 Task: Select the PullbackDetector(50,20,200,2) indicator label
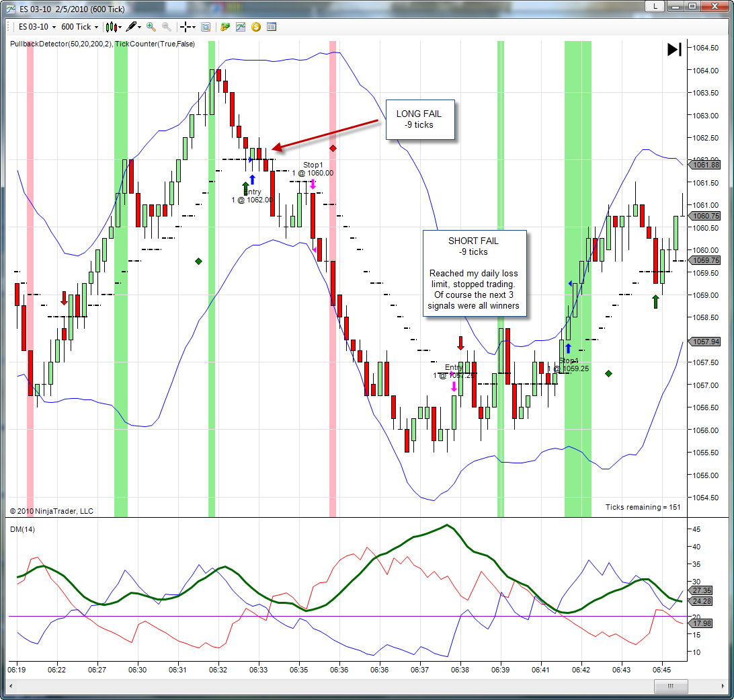(61, 44)
